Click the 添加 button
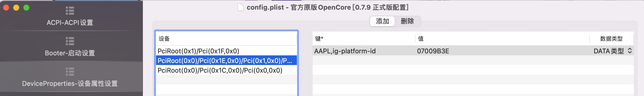The width and height of the screenshot is (644, 96). pyautogui.click(x=382, y=21)
